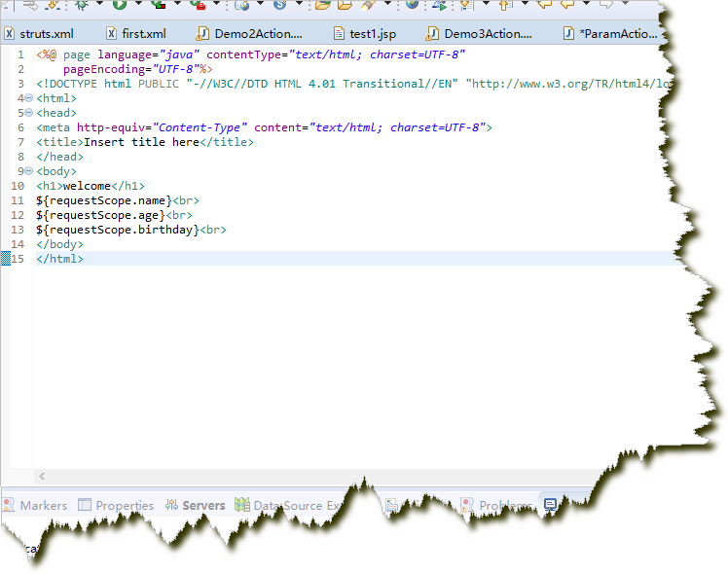Click the closing </html> tag on line 15
Screen dimensions: 728x574
click(x=60, y=259)
